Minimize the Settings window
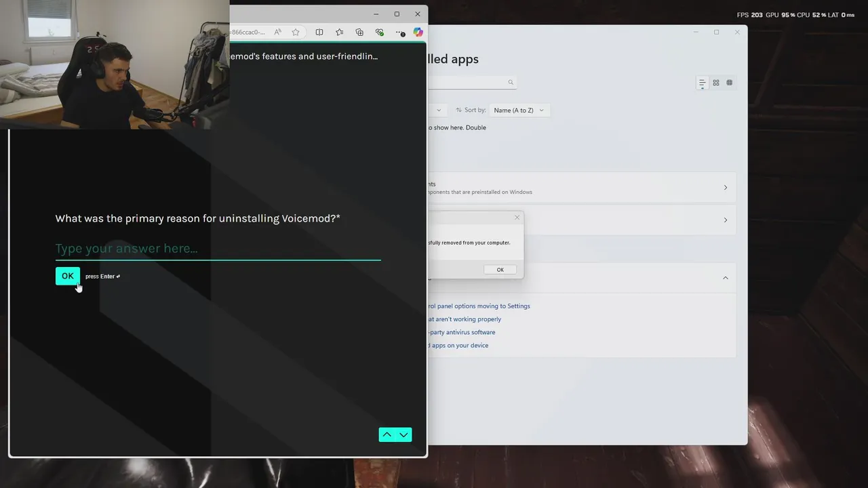This screenshot has width=868, height=488. pyautogui.click(x=696, y=32)
